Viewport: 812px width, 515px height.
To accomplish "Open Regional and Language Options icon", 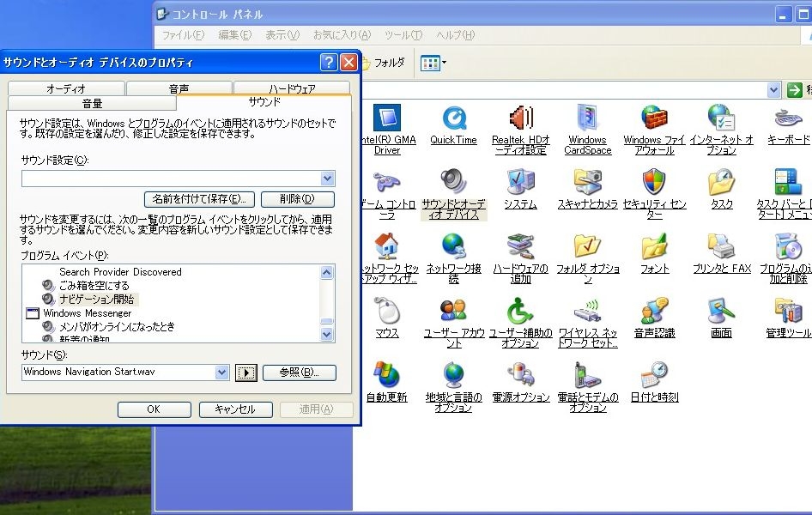I will [x=454, y=375].
